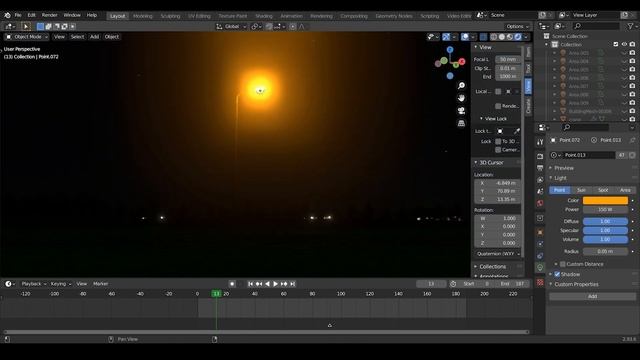Enable Local Camera checkbox

pyautogui.click(x=498, y=91)
